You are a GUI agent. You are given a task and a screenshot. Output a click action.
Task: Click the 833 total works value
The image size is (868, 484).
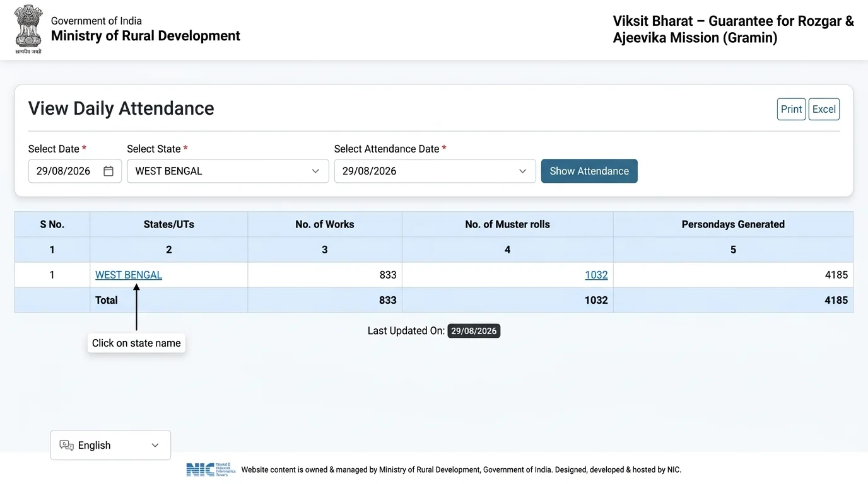[x=388, y=300]
